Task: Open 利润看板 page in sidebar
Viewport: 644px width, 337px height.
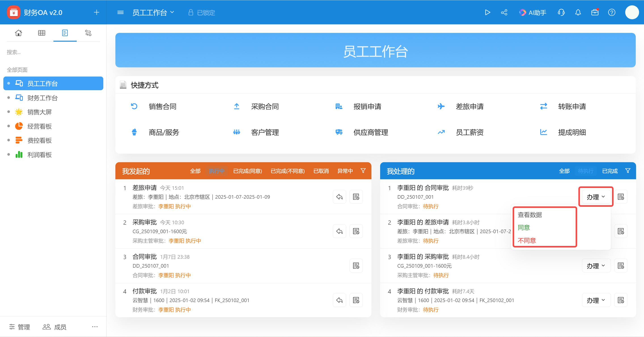Action: (x=53, y=155)
